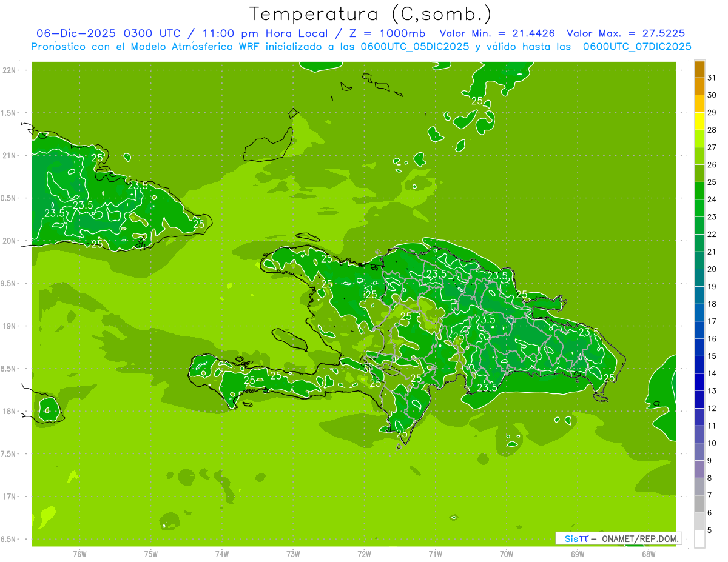Click the valid-until time "0600UTC_07DIC2025"

pos(637,47)
